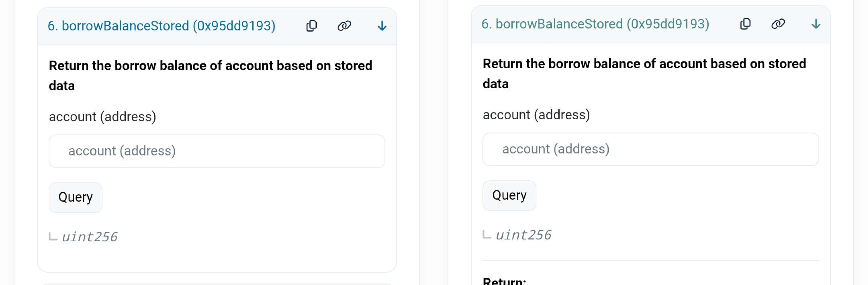868x285 pixels.
Task: Copy method name in right borrowBalanceStored panel
Action: [x=745, y=24]
